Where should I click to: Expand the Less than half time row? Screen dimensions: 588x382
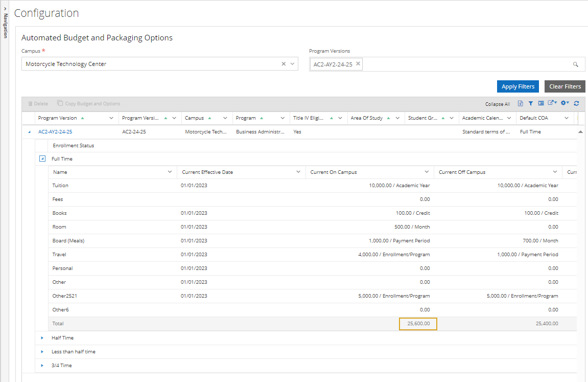pos(42,352)
